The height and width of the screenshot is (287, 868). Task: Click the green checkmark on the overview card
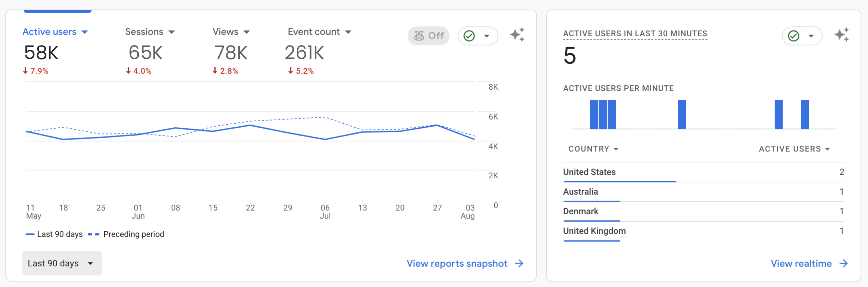(469, 36)
